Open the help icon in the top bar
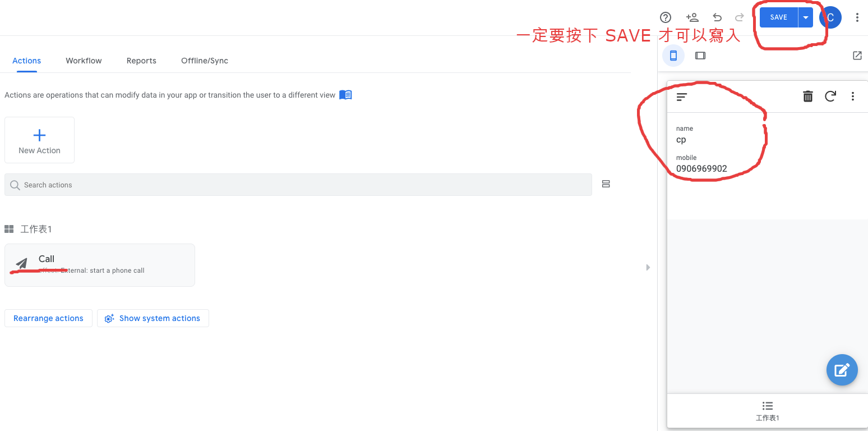This screenshot has width=868, height=431. click(666, 17)
